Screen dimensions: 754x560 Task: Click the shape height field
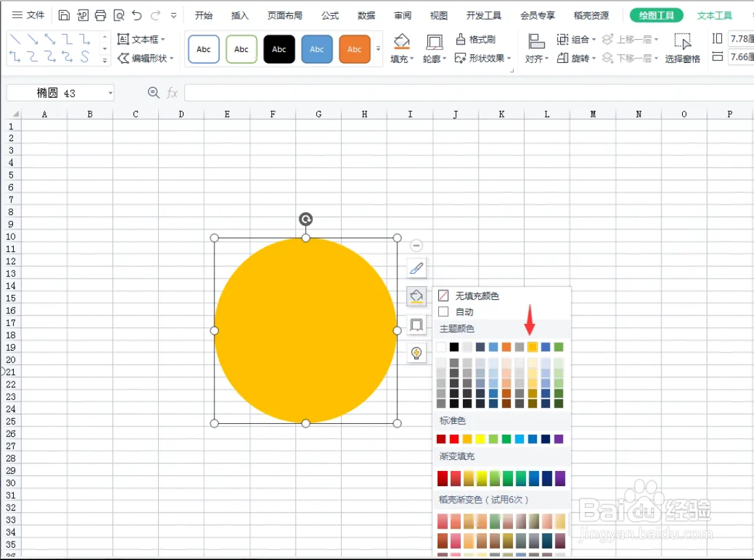(741, 38)
